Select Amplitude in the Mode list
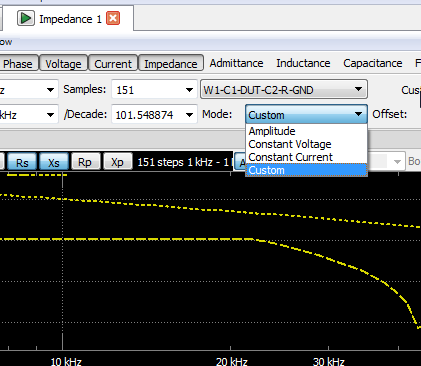 coord(306,131)
